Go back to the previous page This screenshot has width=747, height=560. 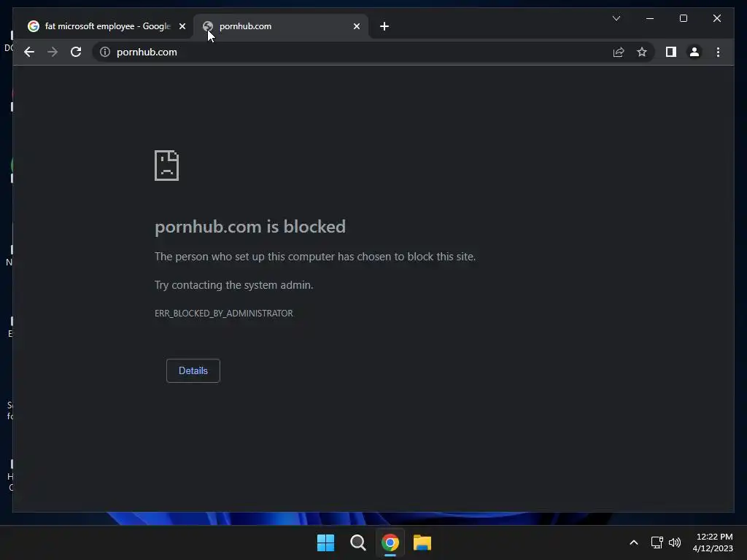point(29,52)
